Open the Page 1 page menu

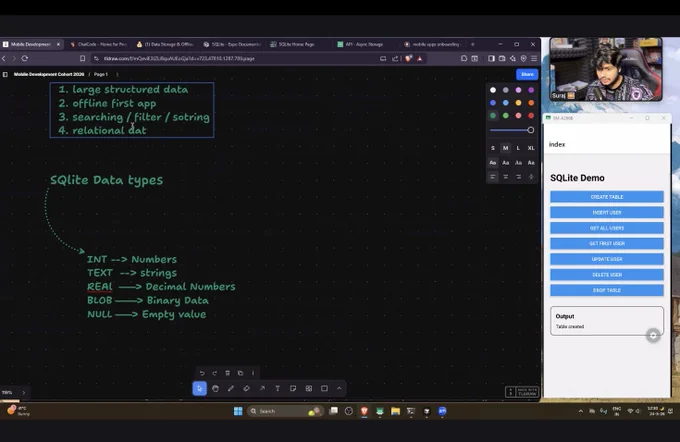pyautogui.click(x=101, y=74)
